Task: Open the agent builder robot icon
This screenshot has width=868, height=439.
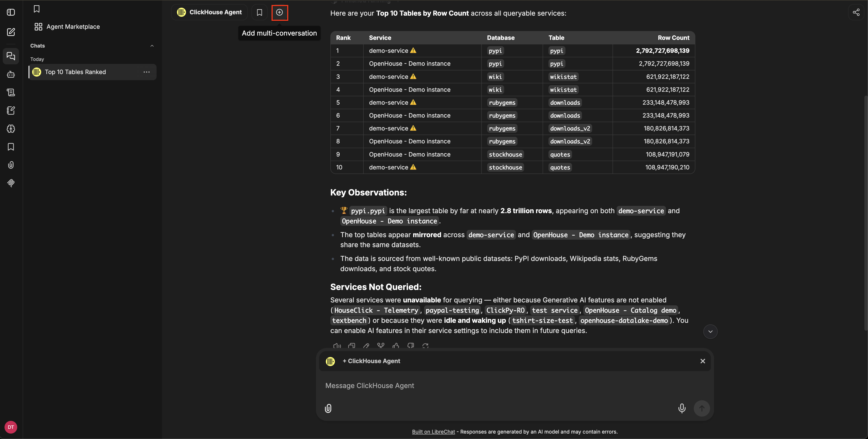Action: point(11,74)
